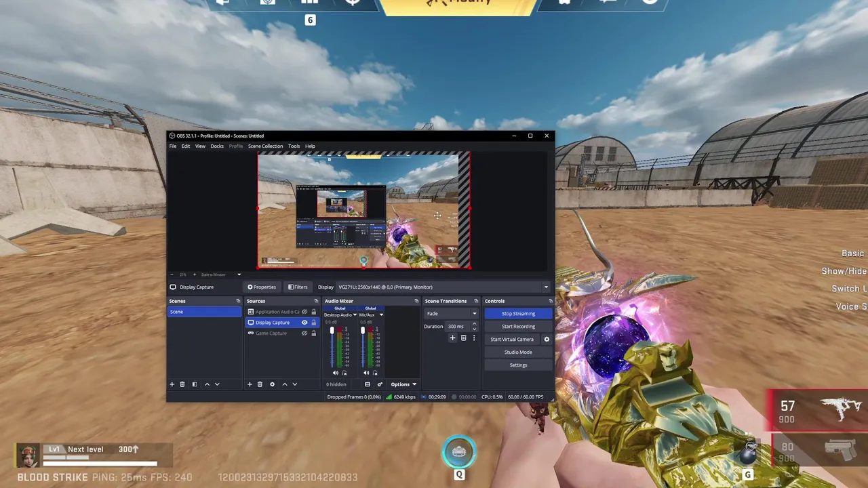Increase transition duration with the up arrow
The image size is (868, 488).
474,324
